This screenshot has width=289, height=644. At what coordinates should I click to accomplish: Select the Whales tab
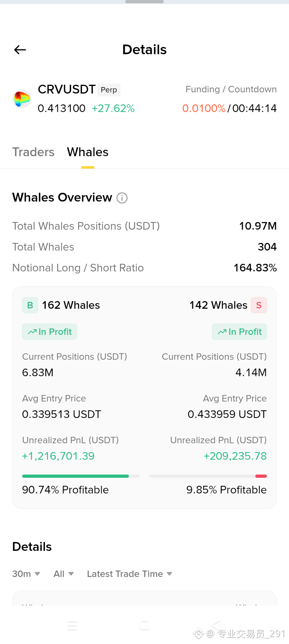[x=88, y=152]
